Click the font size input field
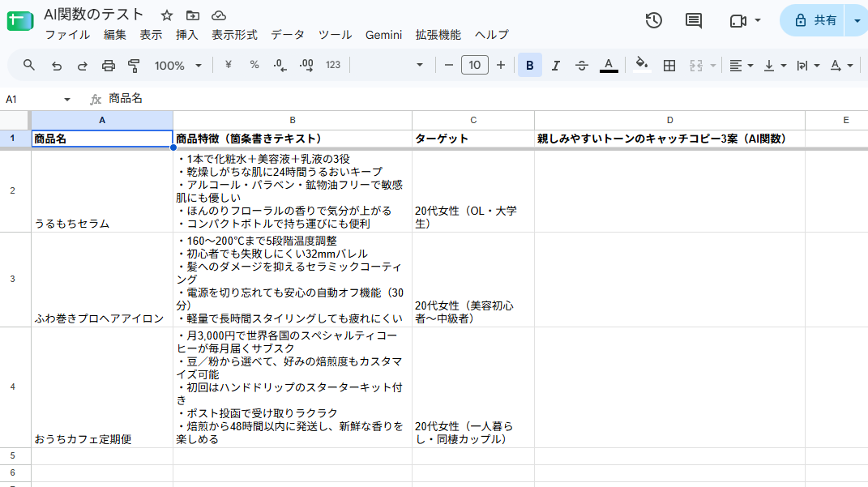868x487 pixels. coord(474,66)
